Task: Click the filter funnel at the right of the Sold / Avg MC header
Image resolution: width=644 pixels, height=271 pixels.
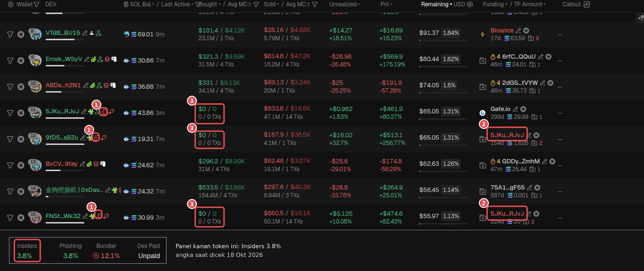Action: tap(315, 4)
